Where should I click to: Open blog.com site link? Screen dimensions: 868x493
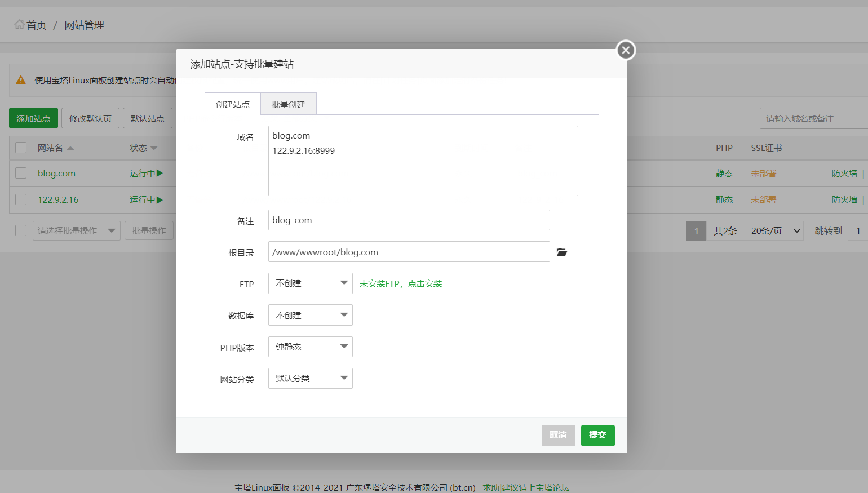(56, 173)
